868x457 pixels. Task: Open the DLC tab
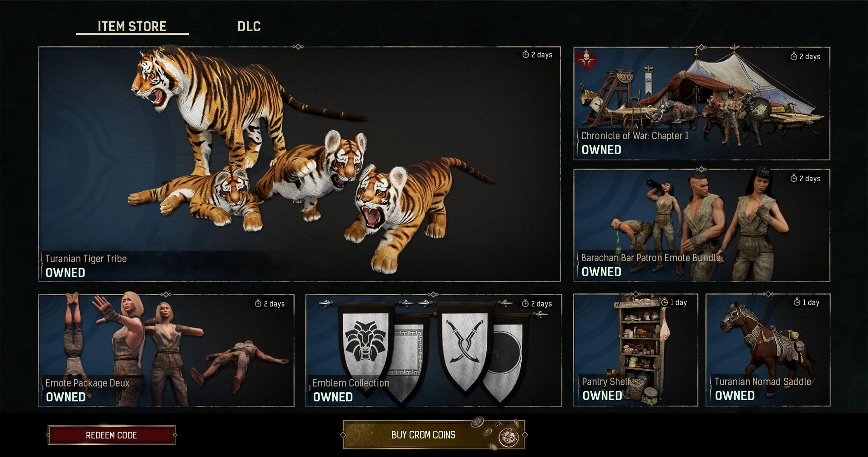(249, 26)
